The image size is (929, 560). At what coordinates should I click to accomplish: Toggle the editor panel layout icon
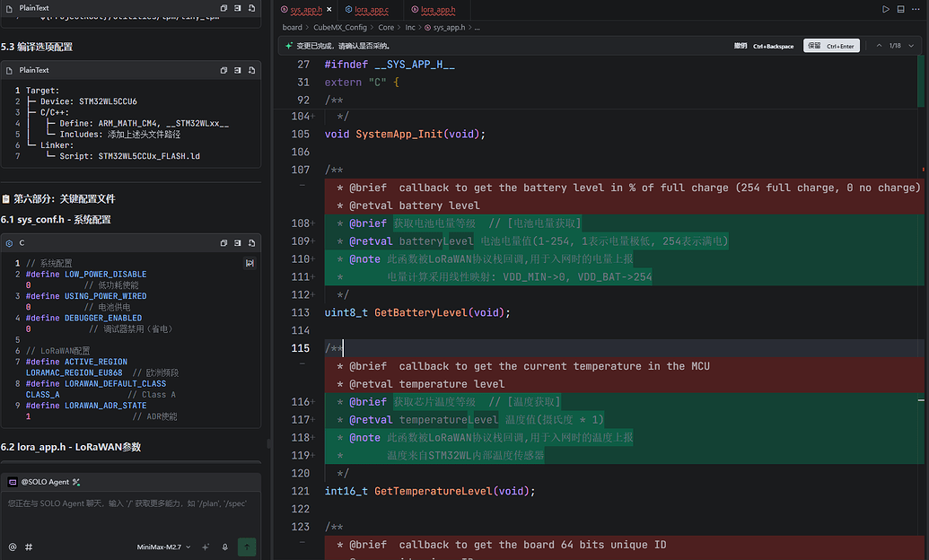pyautogui.click(x=900, y=10)
